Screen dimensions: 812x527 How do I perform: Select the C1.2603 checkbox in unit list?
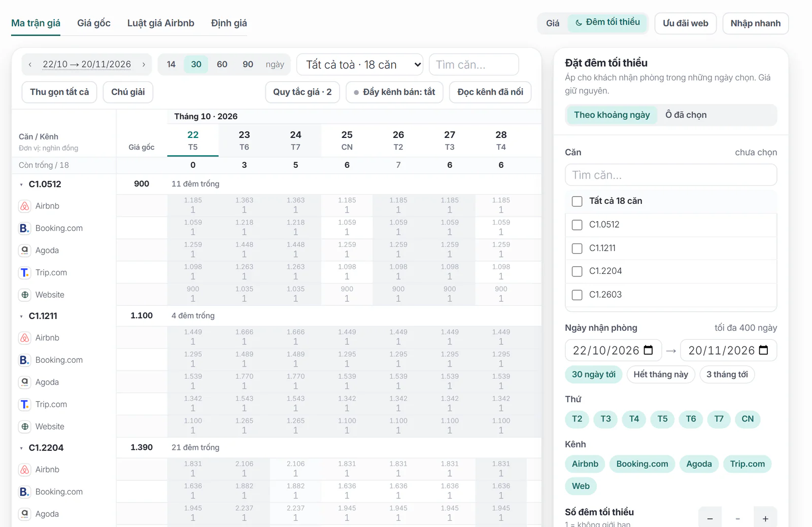pos(577,295)
